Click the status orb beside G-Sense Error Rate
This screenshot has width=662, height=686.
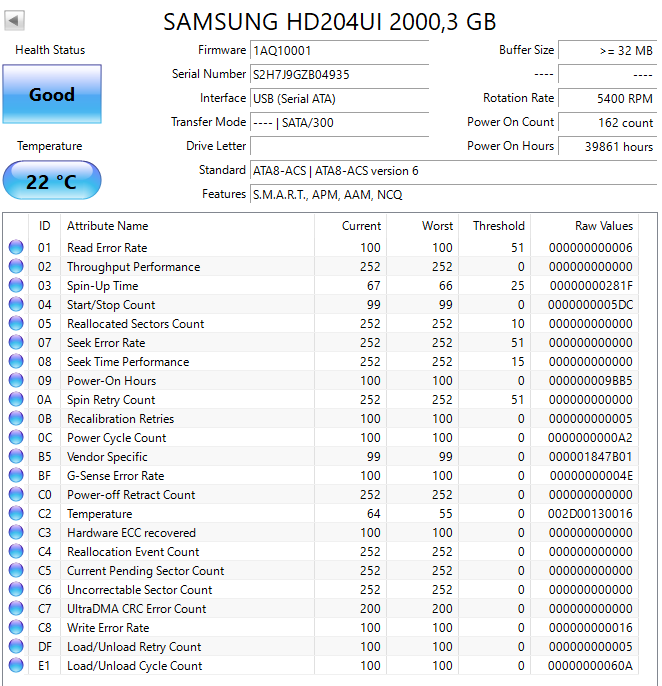(x=16, y=476)
